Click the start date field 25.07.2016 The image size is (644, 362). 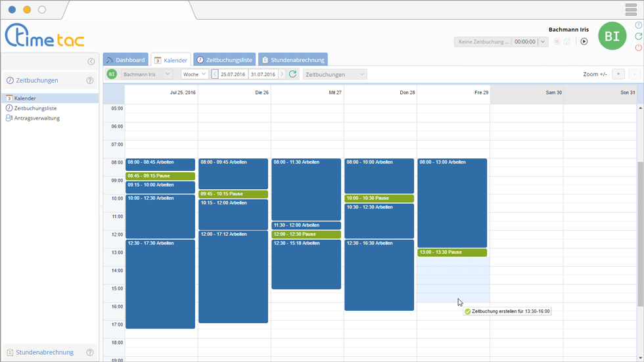(233, 74)
